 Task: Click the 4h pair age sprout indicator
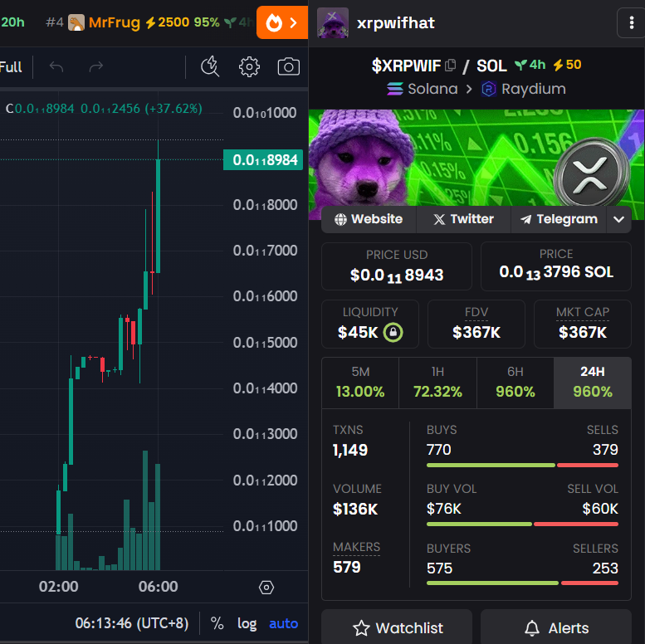point(530,65)
